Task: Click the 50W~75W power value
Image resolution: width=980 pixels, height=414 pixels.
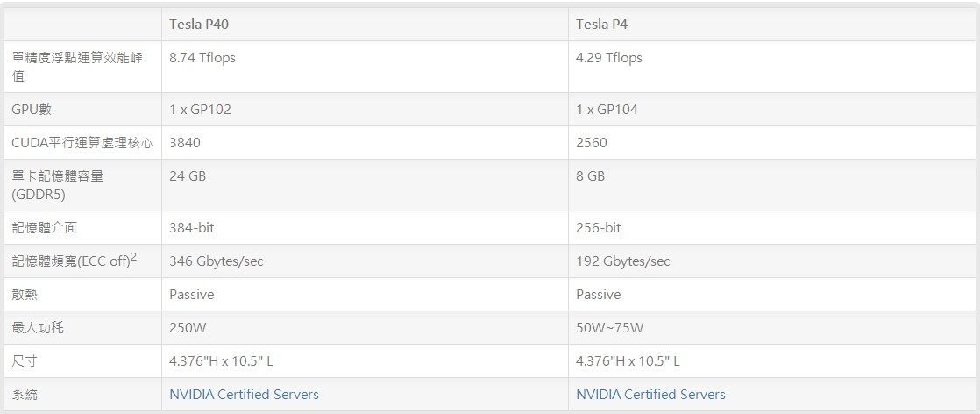Action: 610,328
